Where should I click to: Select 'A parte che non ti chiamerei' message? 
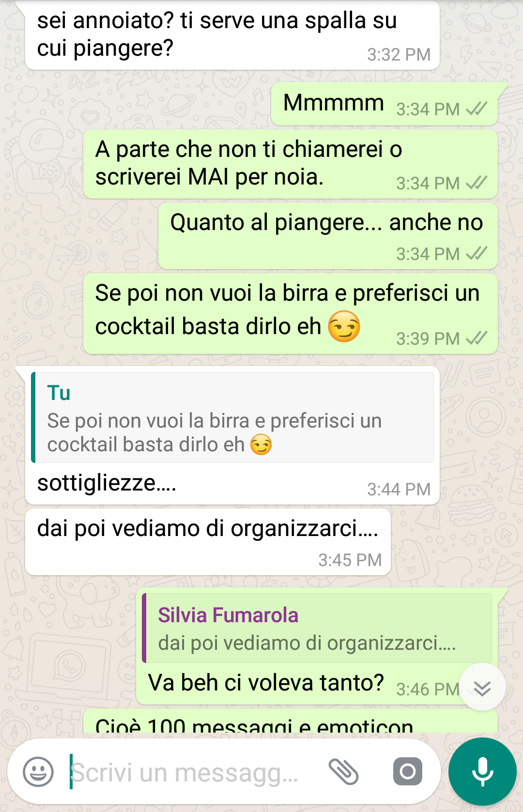click(291, 164)
